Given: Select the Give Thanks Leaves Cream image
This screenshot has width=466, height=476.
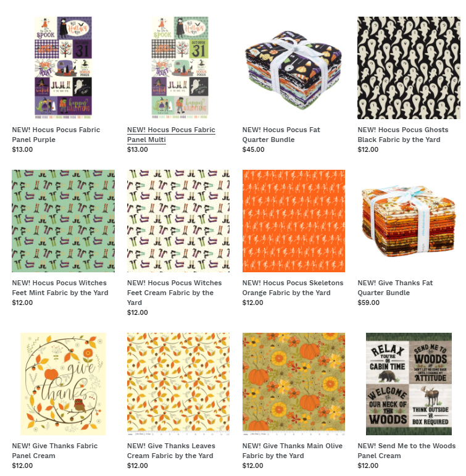Looking at the screenshot, I should 178,384.
